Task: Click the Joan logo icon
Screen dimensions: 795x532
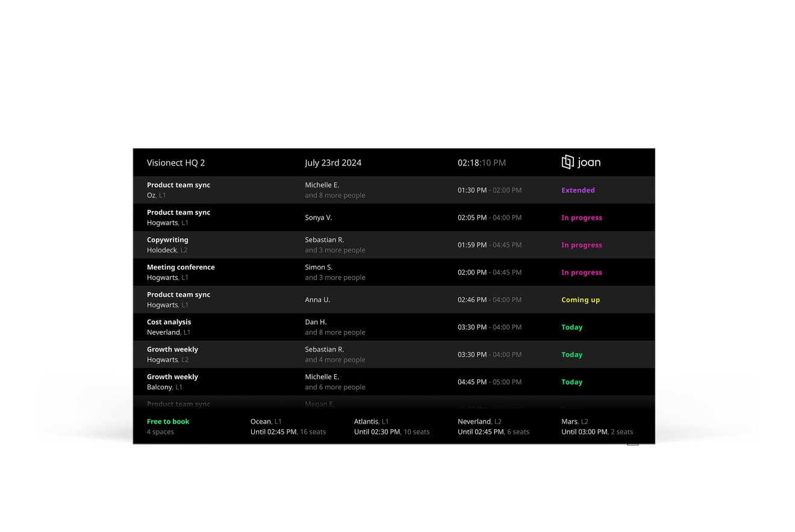Action: 568,162
